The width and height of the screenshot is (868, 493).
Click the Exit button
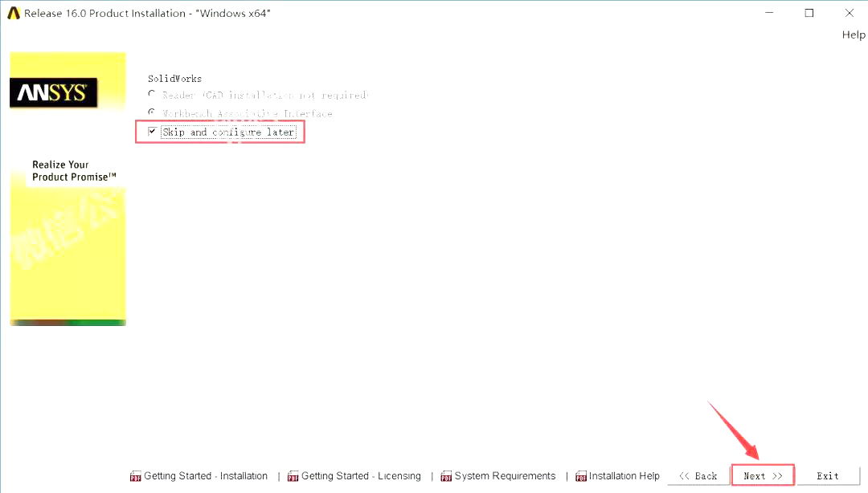coord(828,476)
